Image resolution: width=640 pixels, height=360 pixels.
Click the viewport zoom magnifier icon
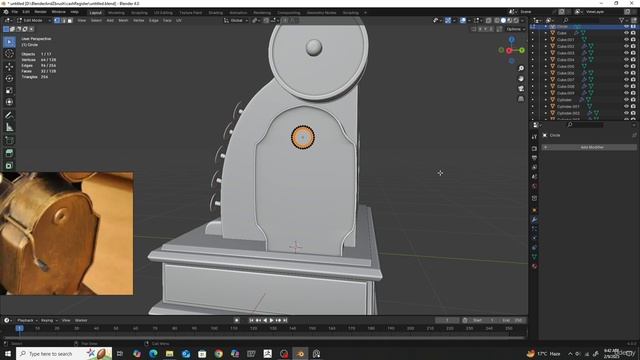pos(521,68)
